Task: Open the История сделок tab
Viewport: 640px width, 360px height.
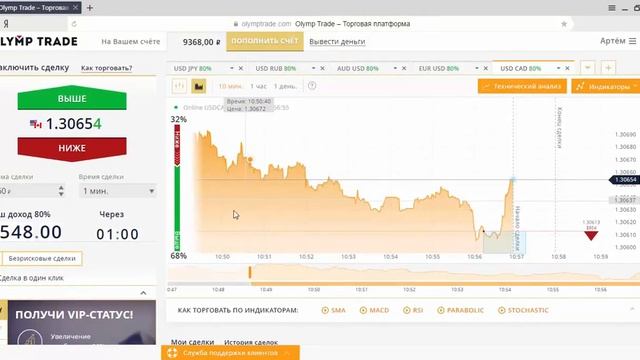Action: 251,342
